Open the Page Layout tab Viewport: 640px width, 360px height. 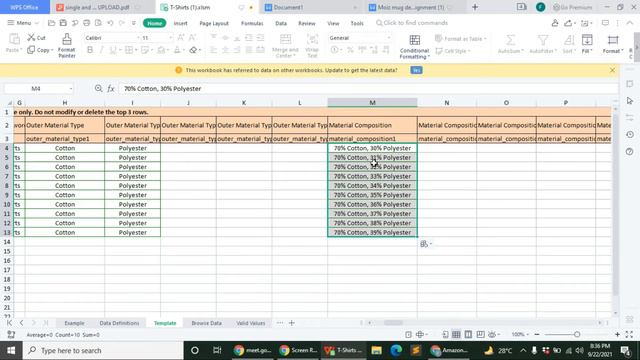214,23
